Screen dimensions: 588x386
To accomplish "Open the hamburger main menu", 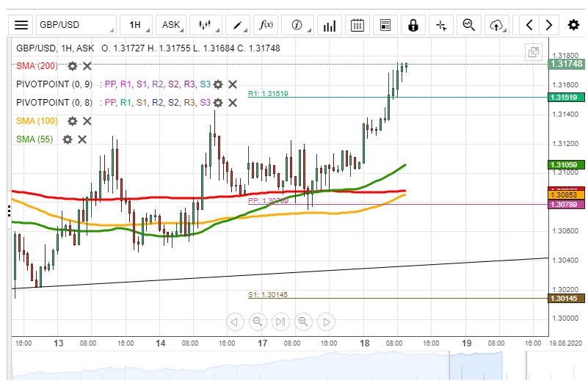I will [x=21, y=25].
